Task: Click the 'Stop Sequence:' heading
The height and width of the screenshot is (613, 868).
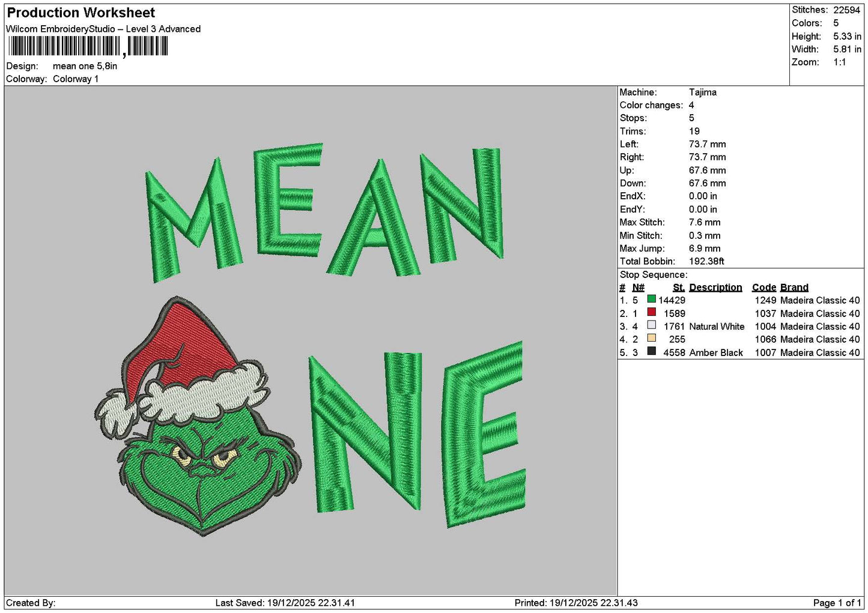Action: (x=654, y=275)
